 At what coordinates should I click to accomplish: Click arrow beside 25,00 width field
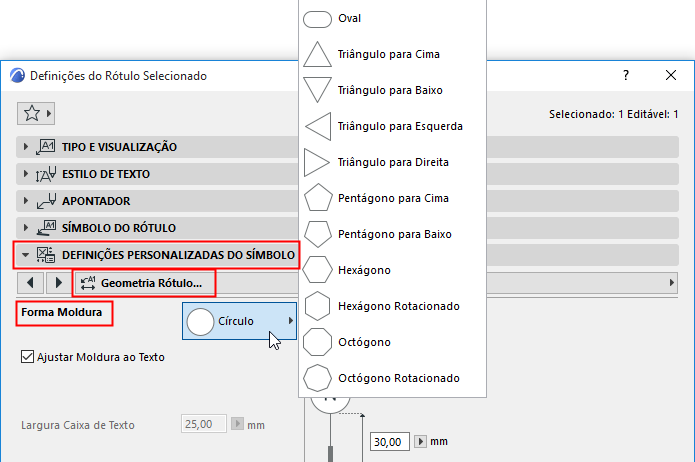(x=237, y=424)
